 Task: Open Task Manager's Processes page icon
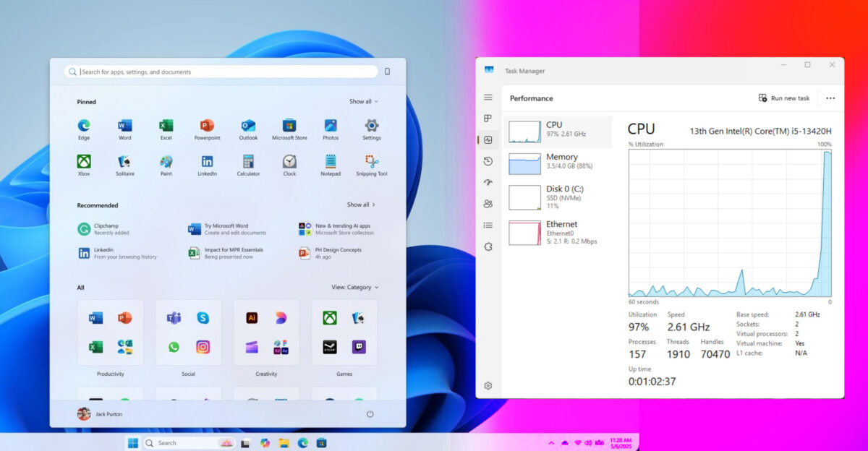coord(488,119)
